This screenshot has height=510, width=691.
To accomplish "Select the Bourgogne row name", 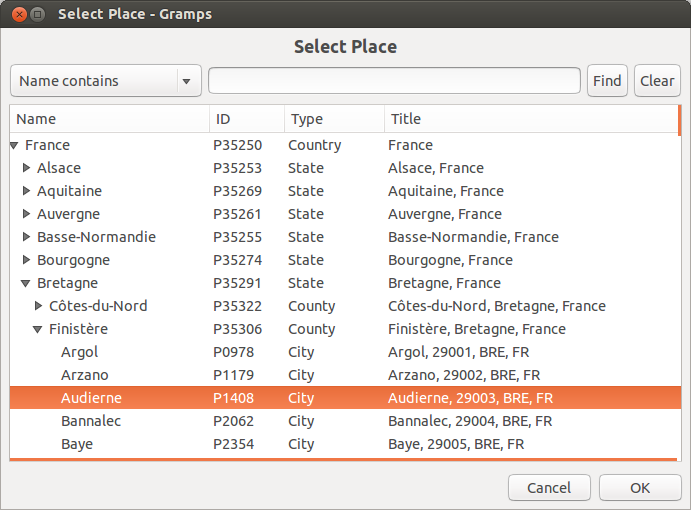I will click(74, 260).
